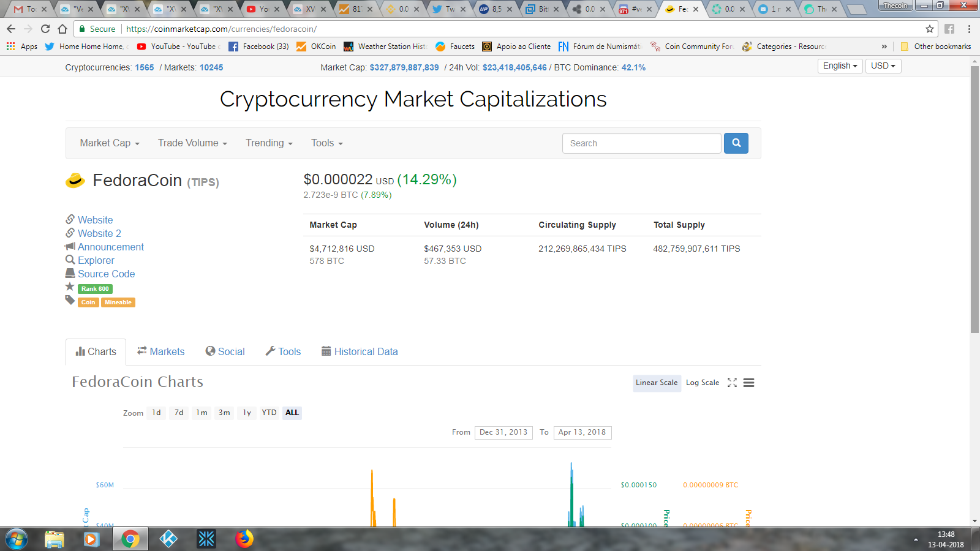
Task: Open FedoraCoin Website link
Action: [x=95, y=220]
